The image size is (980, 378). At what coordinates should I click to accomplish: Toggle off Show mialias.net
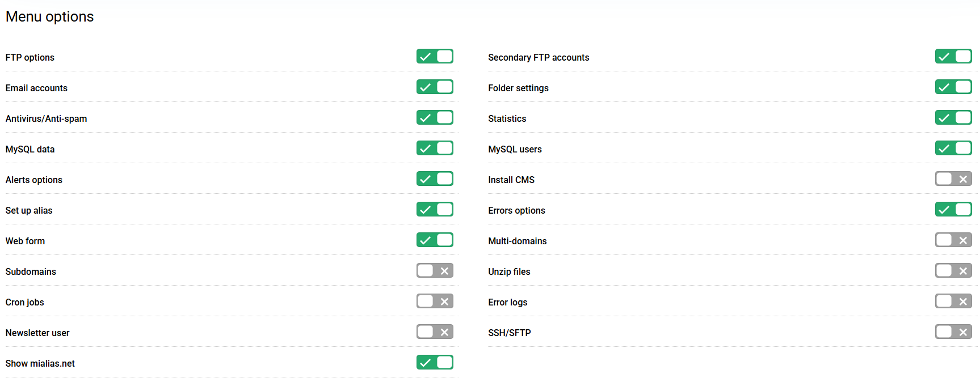[x=435, y=363]
